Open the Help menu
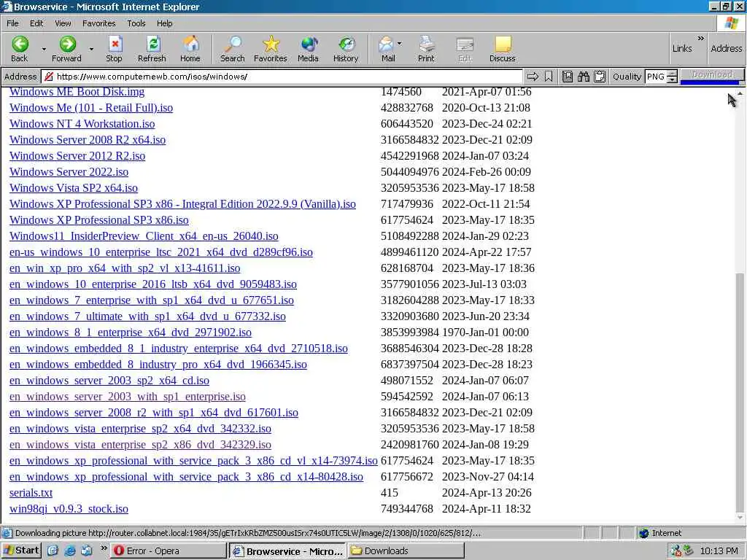747x560 pixels. 164,23
